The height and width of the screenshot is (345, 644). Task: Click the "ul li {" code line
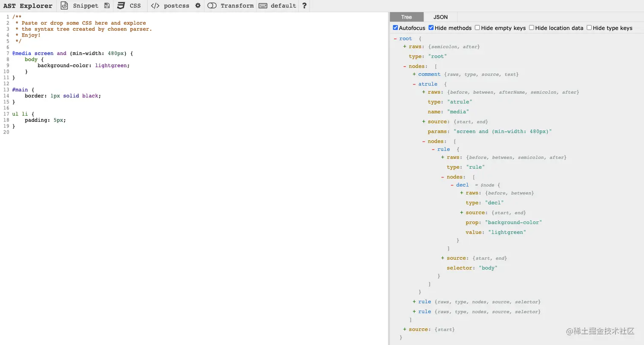click(x=23, y=114)
